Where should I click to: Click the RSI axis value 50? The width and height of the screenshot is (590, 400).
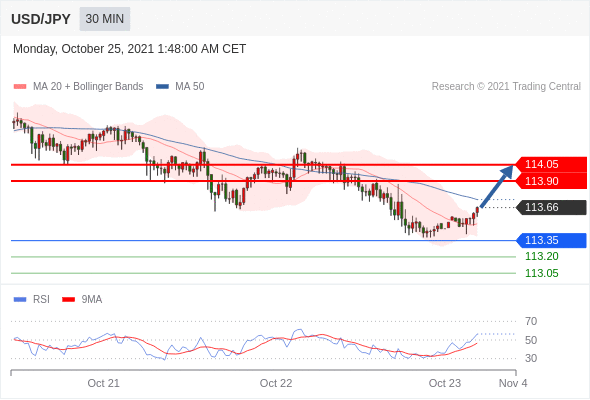click(531, 340)
